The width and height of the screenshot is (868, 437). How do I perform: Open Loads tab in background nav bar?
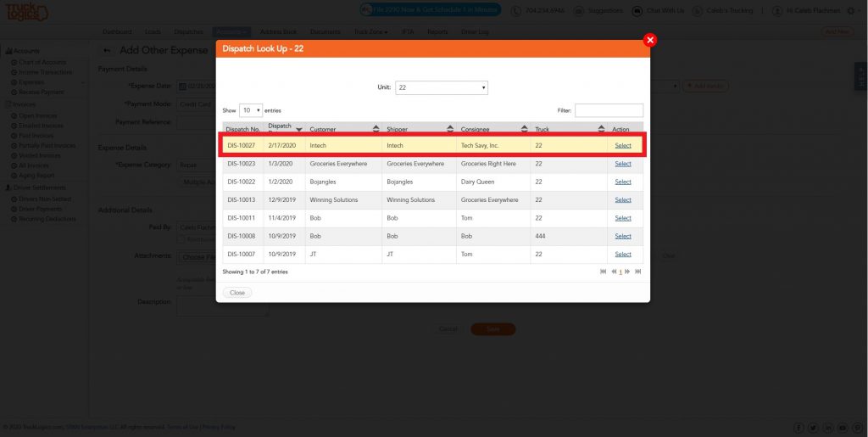coord(153,32)
